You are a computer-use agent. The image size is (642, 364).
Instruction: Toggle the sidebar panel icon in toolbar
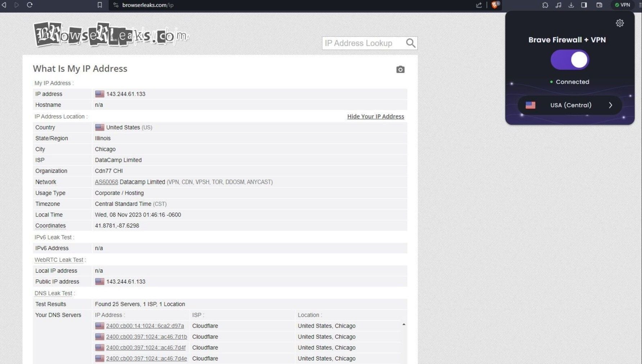click(584, 5)
